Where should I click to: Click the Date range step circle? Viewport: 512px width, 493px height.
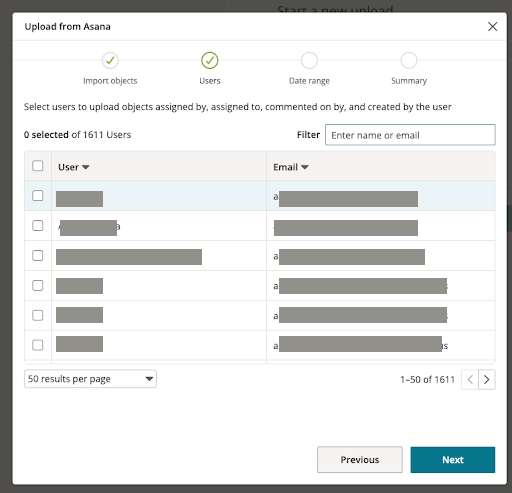[309, 60]
